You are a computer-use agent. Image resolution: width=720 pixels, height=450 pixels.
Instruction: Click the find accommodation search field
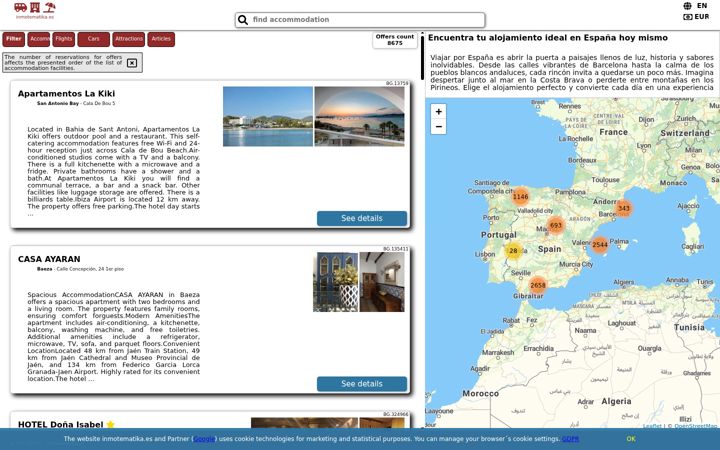[360, 20]
